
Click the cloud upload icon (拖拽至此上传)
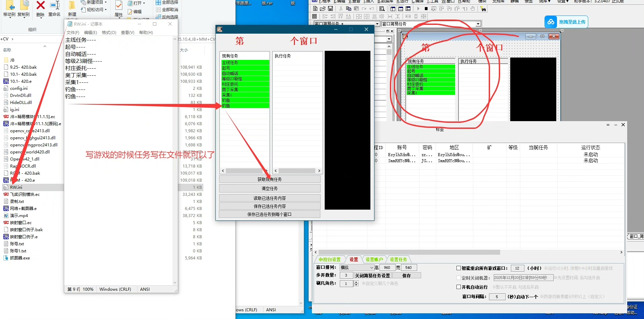[x=551, y=22]
